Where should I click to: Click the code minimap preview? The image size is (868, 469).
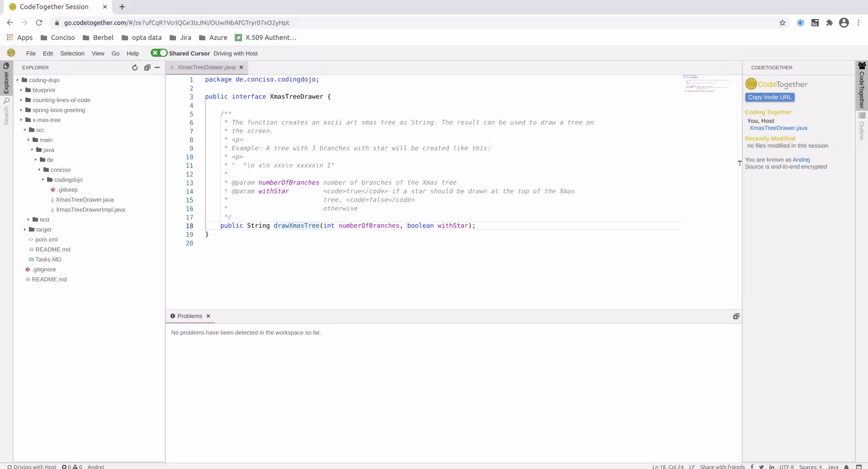click(708, 84)
